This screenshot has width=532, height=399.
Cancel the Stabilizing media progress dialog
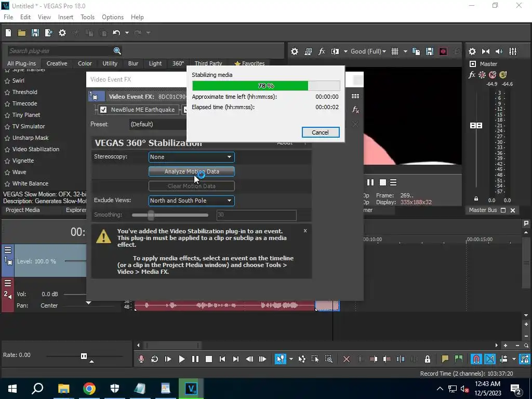point(320,132)
